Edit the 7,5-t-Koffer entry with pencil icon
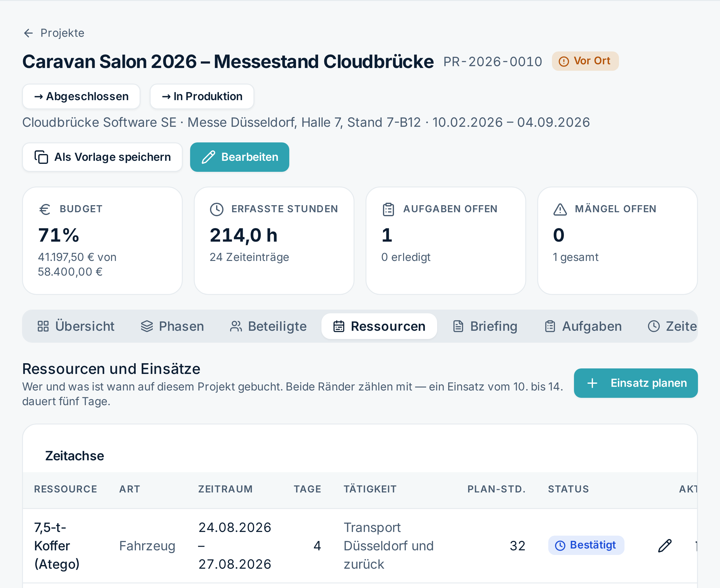 [665, 546]
